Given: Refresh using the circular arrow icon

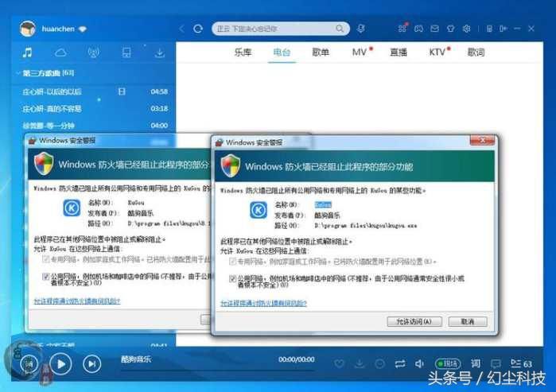Looking at the screenshot, I should point(198,29).
